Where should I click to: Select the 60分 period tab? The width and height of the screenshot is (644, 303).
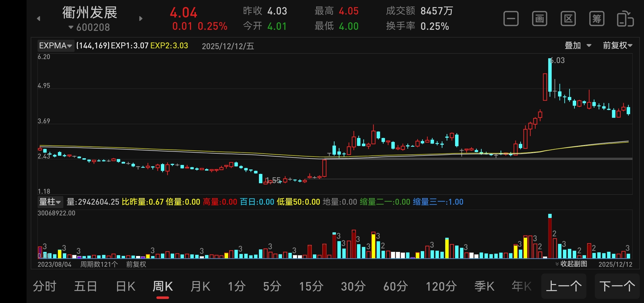396,286
